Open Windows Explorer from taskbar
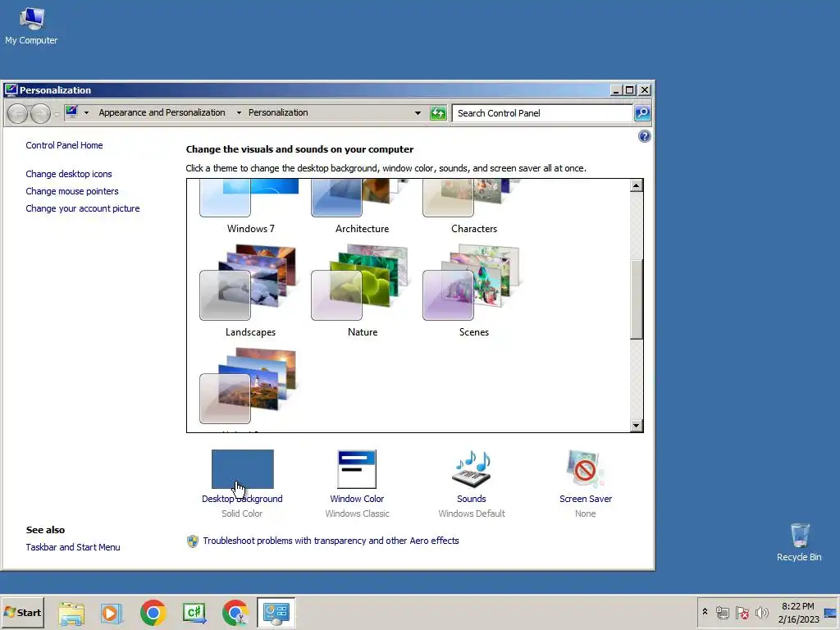The image size is (840, 630). (71, 613)
